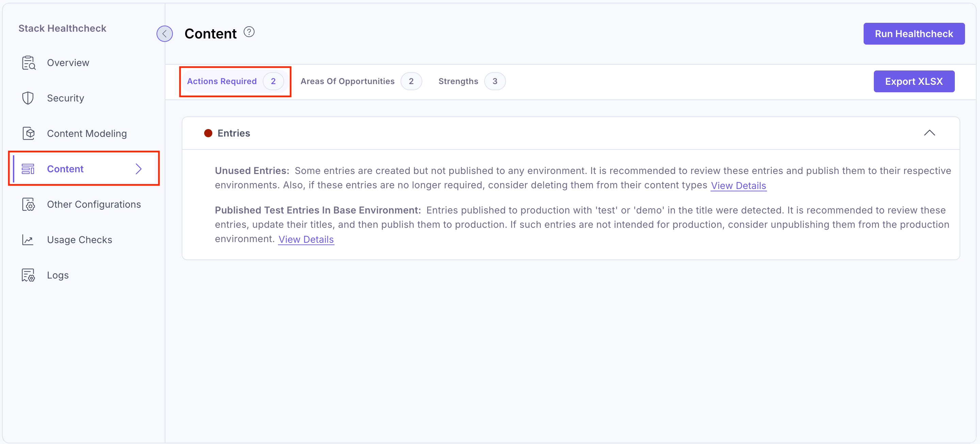Click the Content Modeling cube icon
The image size is (980, 444).
click(28, 133)
